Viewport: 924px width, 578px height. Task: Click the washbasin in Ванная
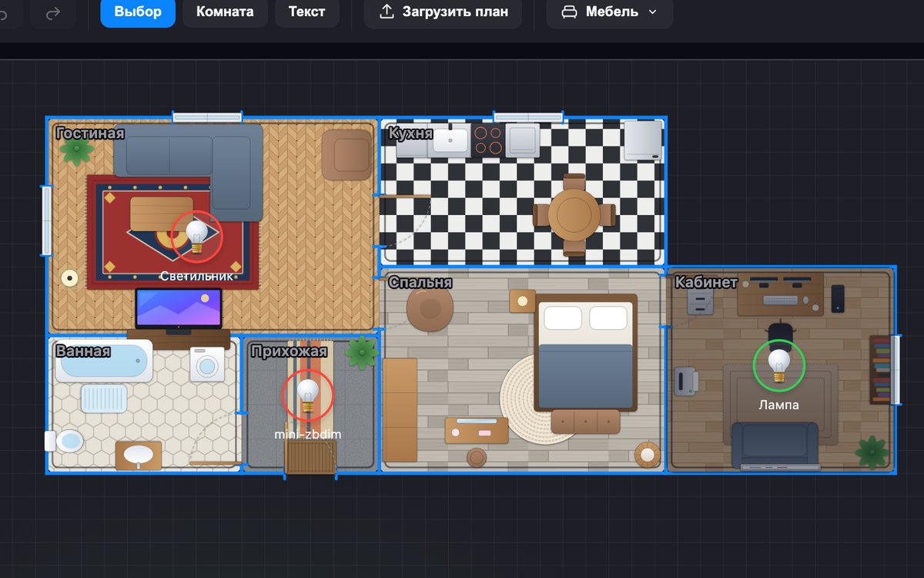click(139, 455)
